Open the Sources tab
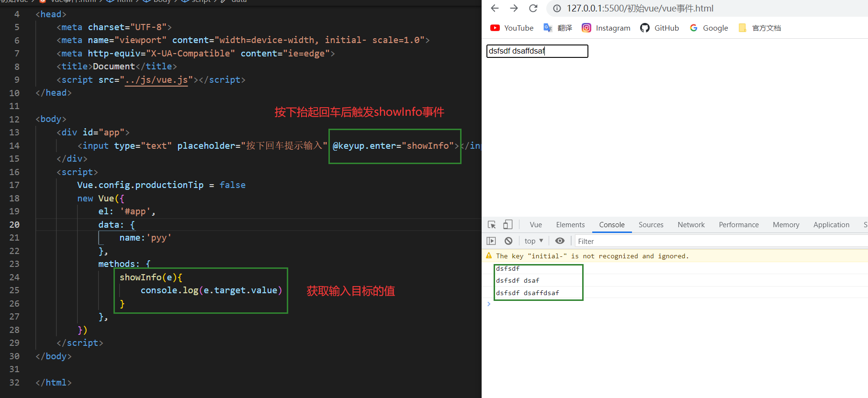The image size is (868, 398). point(651,225)
